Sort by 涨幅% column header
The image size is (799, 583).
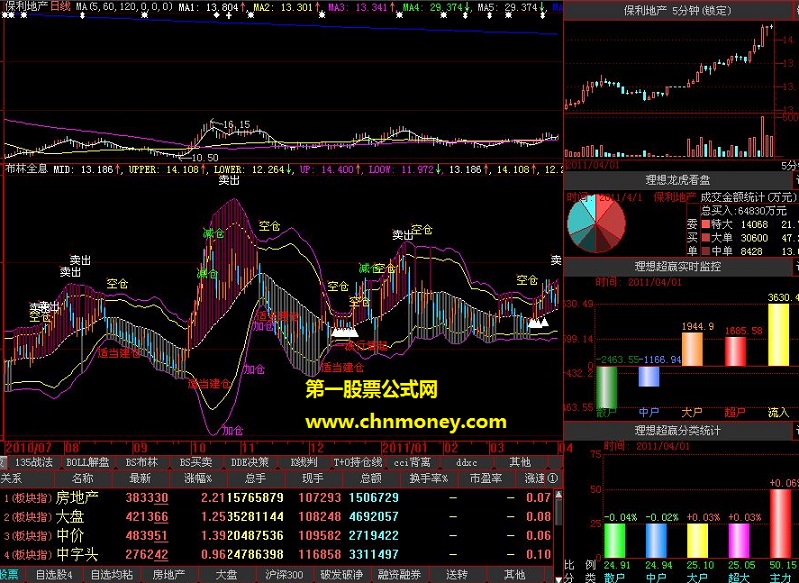click(x=198, y=479)
